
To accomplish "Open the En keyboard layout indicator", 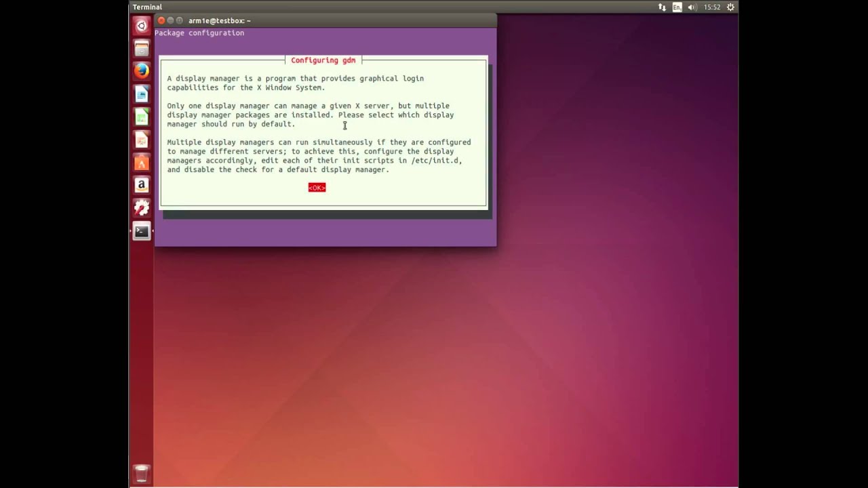I will 677,7.
